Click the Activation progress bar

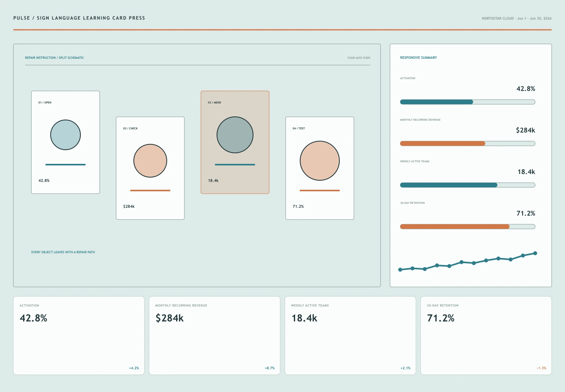pyautogui.click(x=468, y=102)
